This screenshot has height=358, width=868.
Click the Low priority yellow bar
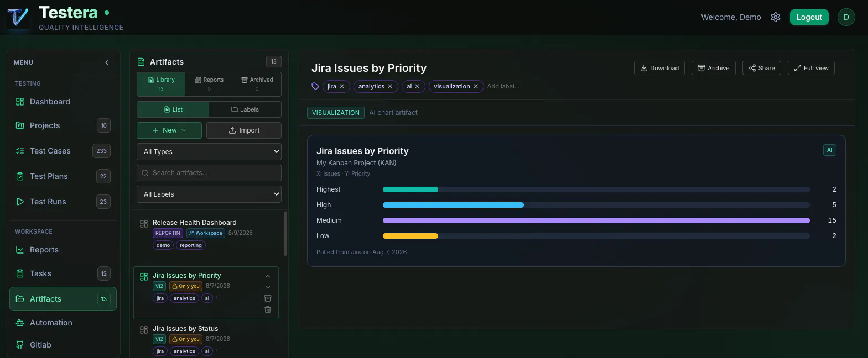(410, 236)
